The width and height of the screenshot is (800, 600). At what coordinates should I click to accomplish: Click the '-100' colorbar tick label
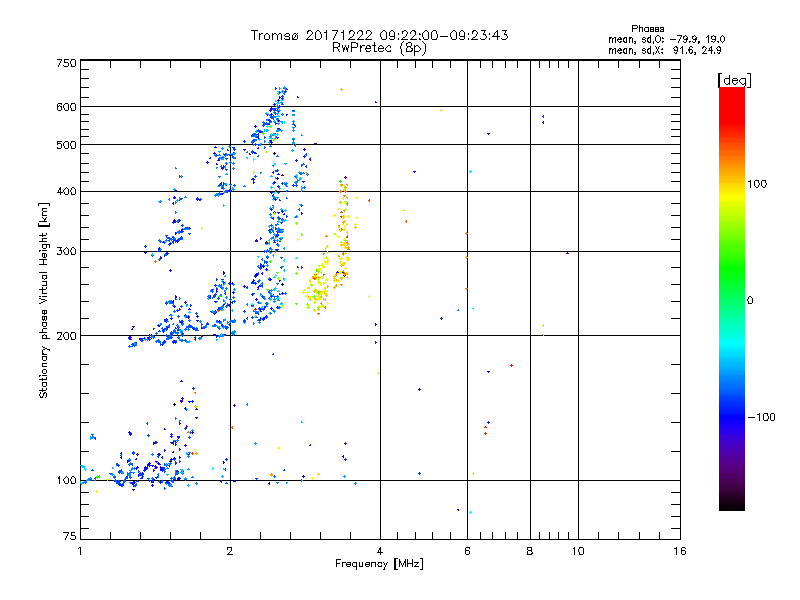tap(761, 417)
